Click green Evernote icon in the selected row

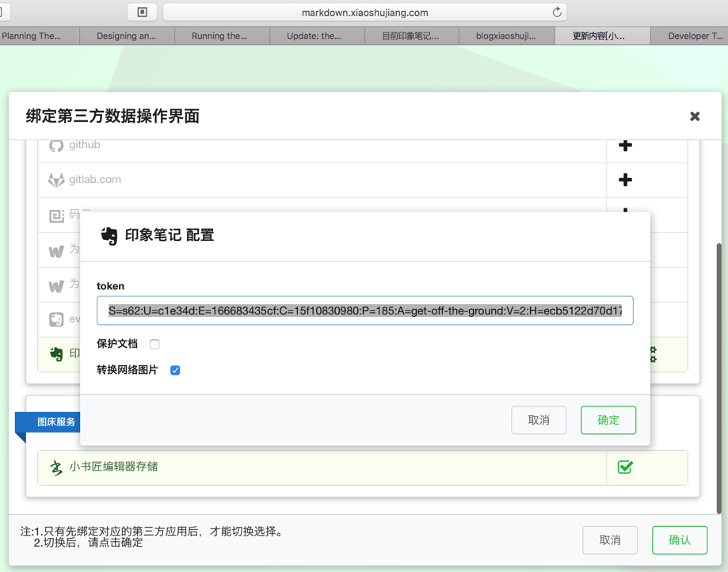click(x=56, y=354)
